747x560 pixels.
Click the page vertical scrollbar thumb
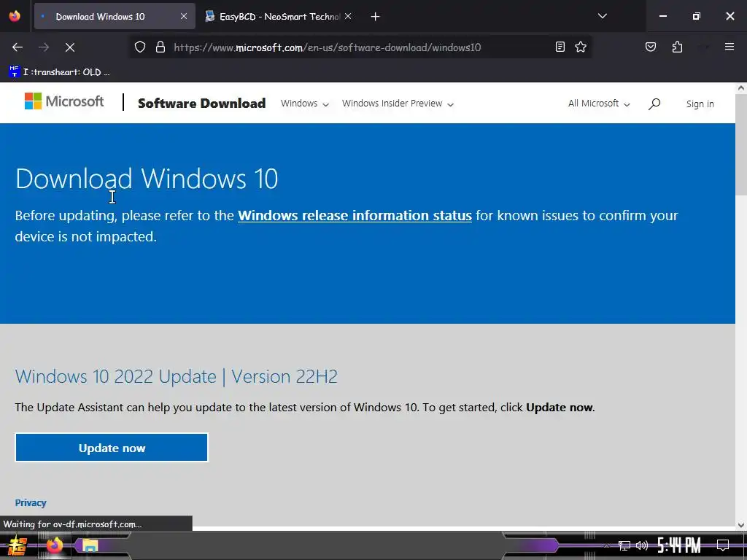(741, 144)
